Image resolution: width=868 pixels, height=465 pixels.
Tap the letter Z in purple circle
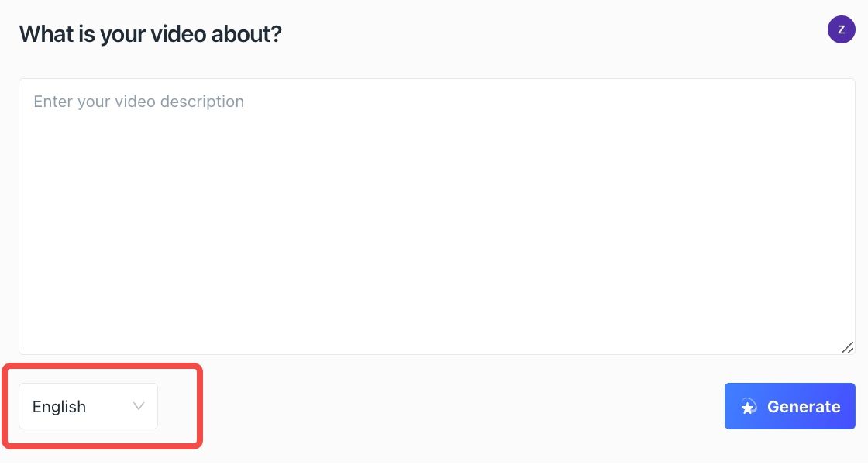(842, 30)
